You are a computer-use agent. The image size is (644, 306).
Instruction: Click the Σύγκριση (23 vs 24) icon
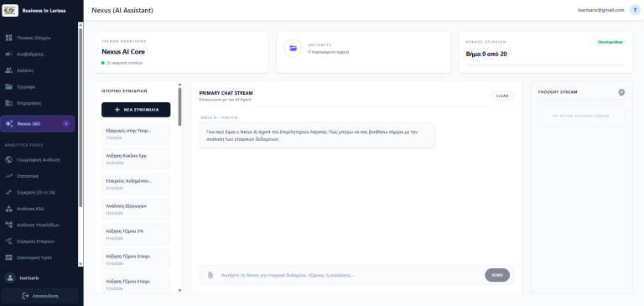[x=8, y=192]
